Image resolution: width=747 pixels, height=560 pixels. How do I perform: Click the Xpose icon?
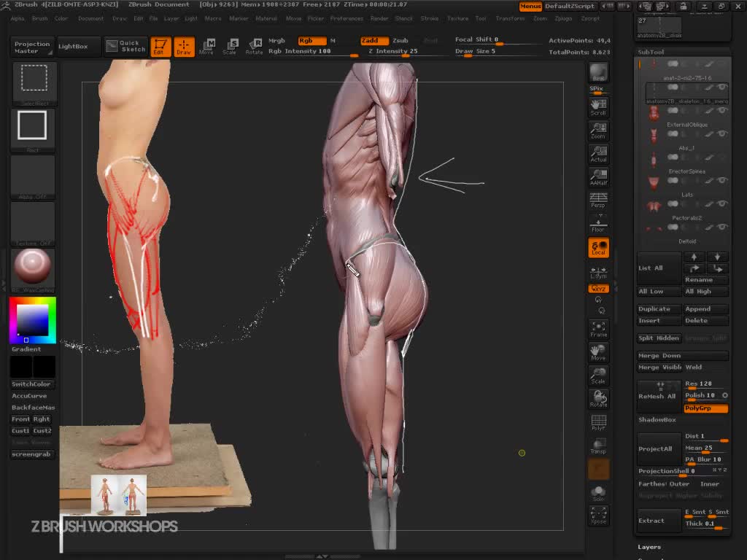[x=598, y=516]
